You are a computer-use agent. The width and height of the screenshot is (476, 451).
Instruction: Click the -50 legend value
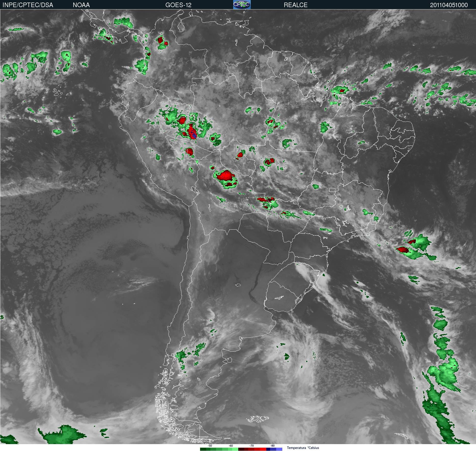pos(210,446)
